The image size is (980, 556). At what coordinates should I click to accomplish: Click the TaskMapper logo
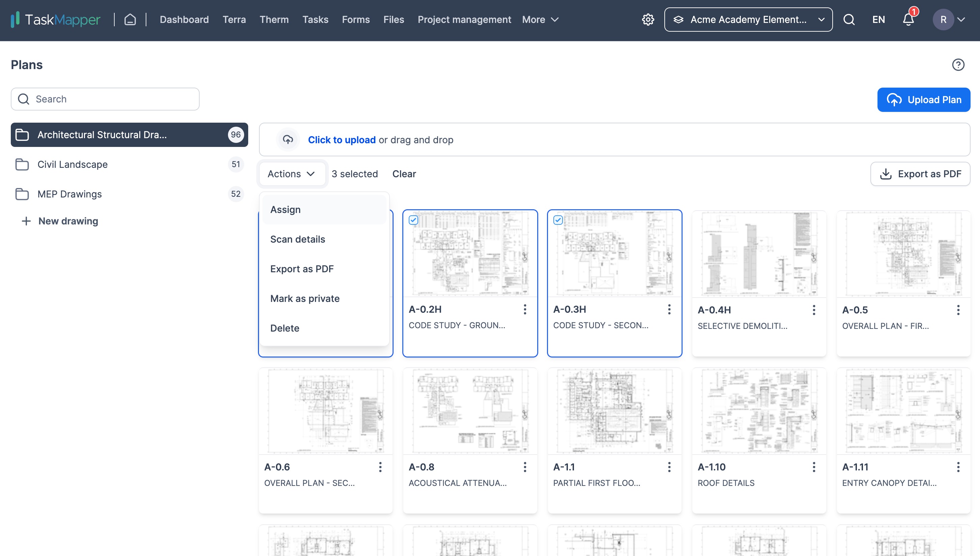pos(56,20)
